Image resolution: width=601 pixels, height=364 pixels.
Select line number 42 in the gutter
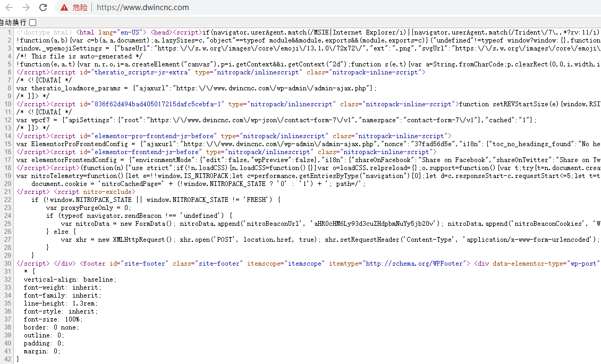click(8, 359)
